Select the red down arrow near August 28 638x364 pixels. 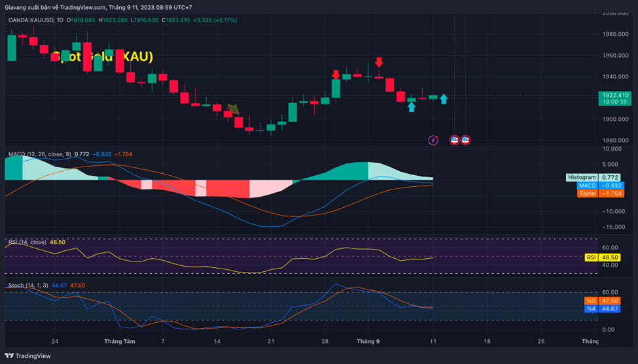pyautogui.click(x=336, y=74)
